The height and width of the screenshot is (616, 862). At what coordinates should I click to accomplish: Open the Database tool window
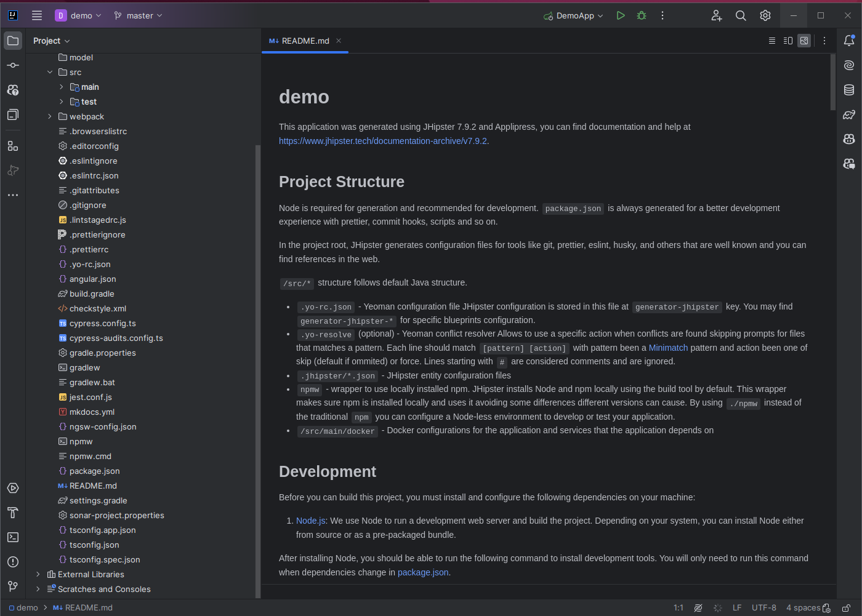[849, 90]
